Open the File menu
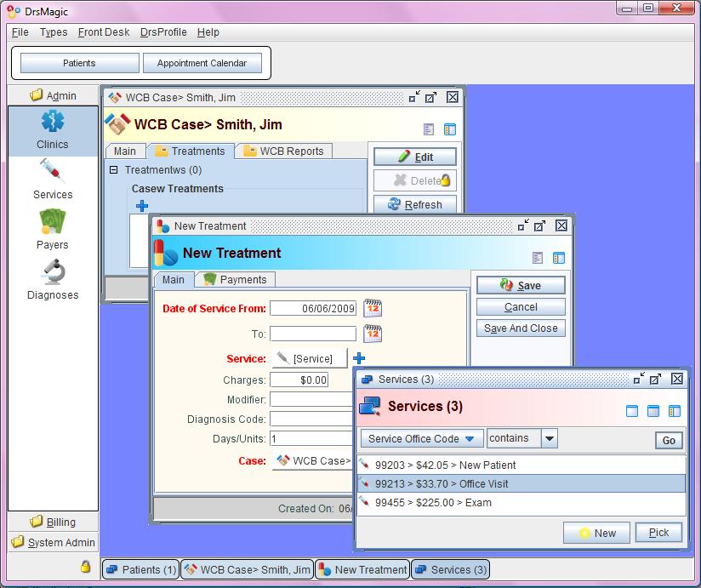The height and width of the screenshot is (588, 701). (x=20, y=32)
